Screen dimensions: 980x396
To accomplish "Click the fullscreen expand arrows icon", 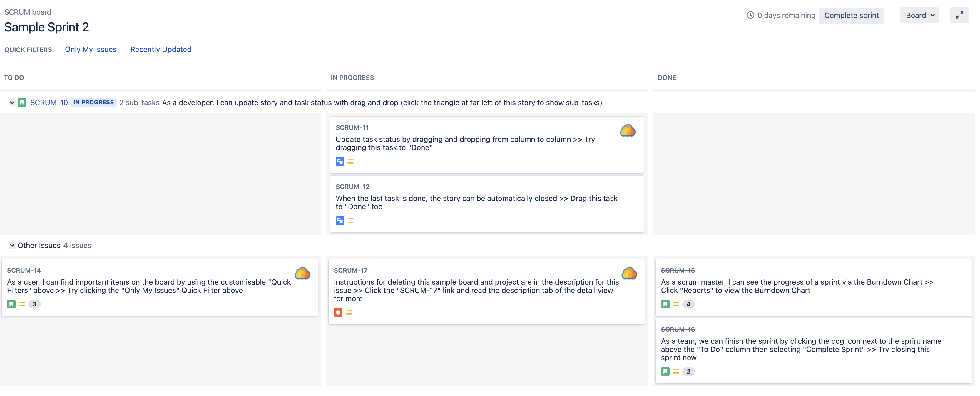I will click(x=959, y=15).
